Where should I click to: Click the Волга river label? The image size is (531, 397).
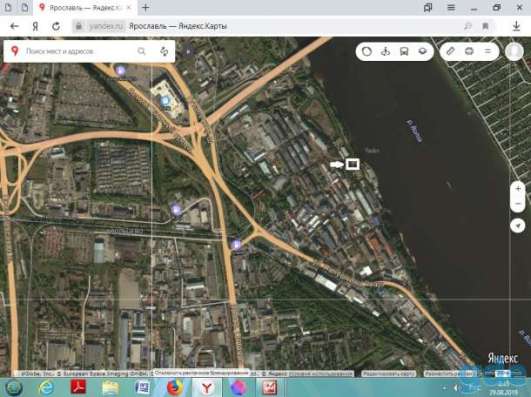[x=415, y=131]
